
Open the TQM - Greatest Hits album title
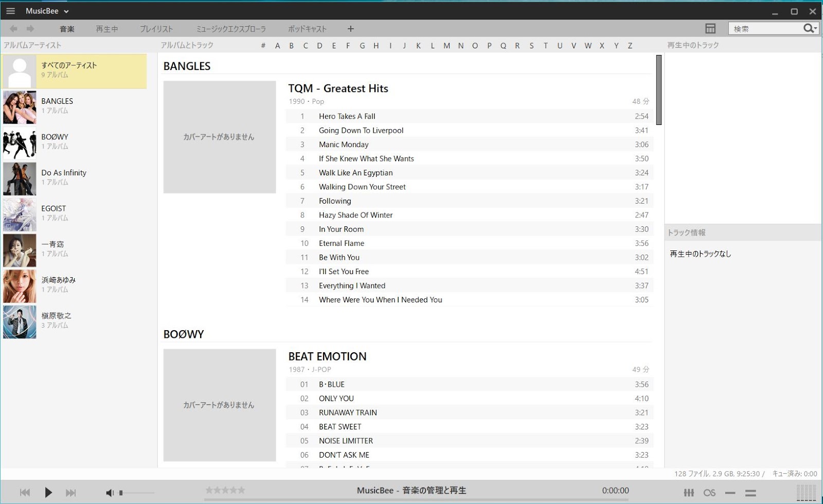point(338,88)
